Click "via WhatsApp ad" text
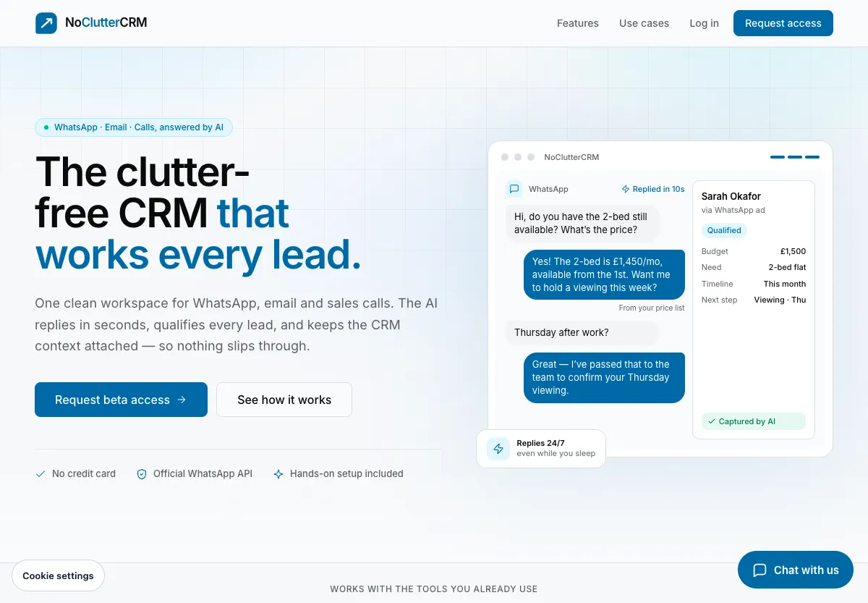The width and height of the screenshot is (868, 603). tap(733, 210)
